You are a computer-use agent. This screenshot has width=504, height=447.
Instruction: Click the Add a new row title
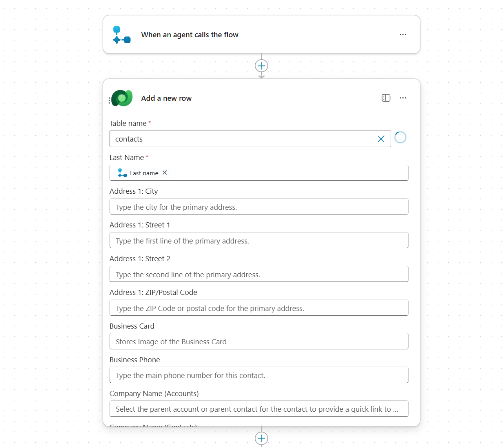pos(166,98)
